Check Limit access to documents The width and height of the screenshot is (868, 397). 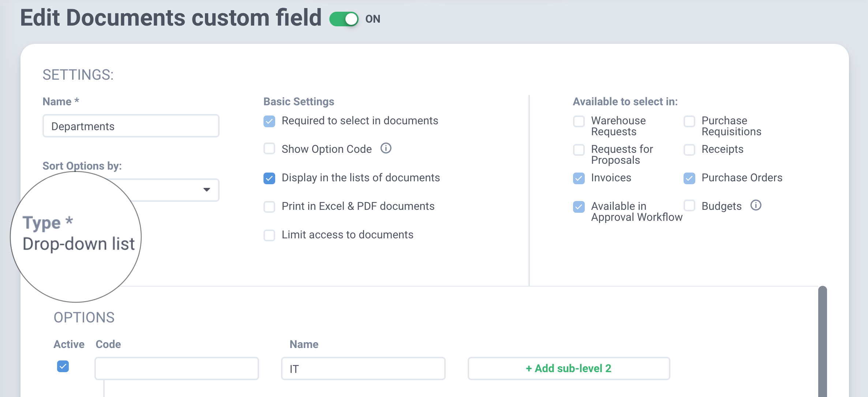[x=269, y=235]
